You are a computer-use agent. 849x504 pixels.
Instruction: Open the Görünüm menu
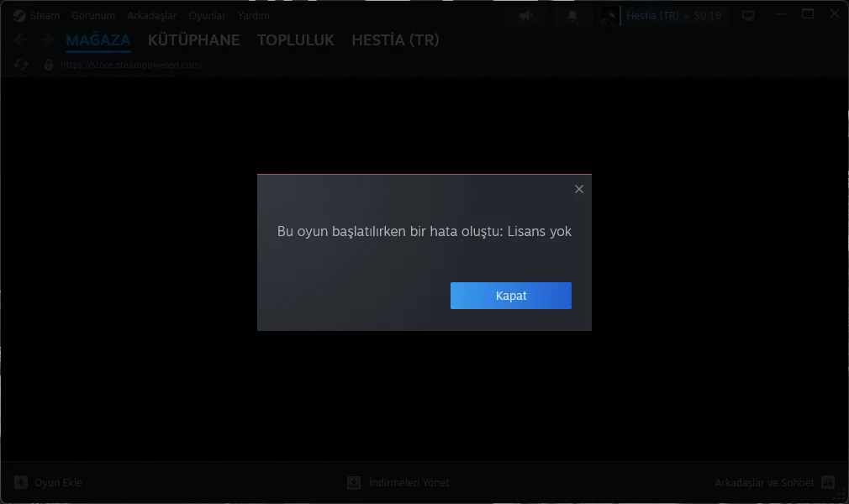pos(92,14)
